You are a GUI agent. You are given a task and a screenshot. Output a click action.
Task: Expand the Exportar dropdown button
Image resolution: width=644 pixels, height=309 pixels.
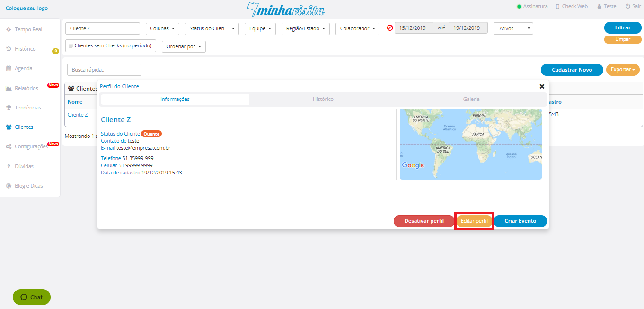(622, 70)
